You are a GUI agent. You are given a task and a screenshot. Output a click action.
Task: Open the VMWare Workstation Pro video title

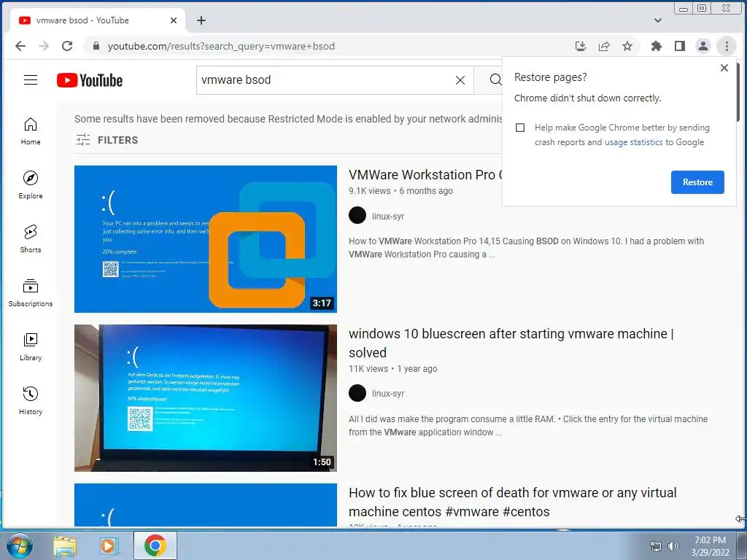click(x=425, y=175)
